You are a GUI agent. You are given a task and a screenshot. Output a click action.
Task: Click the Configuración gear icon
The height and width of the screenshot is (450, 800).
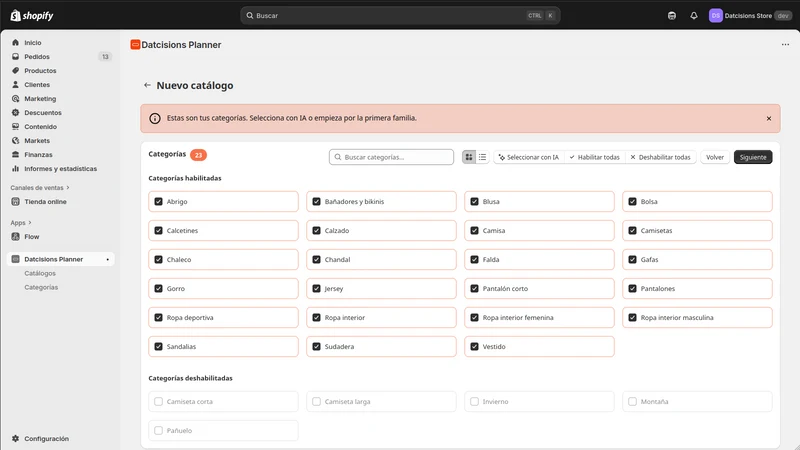pyautogui.click(x=15, y=439)
